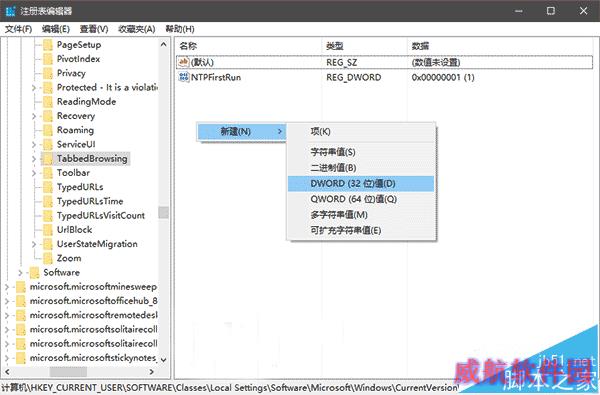600x395 pixels.
Task: Open the 收藏夹(A) menu
Action: click(137, 29)
